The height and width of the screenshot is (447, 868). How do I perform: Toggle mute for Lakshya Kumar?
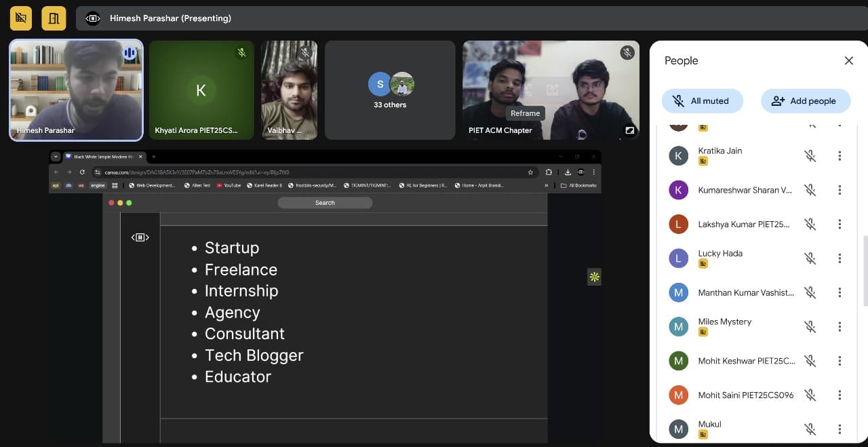(810, 224)
